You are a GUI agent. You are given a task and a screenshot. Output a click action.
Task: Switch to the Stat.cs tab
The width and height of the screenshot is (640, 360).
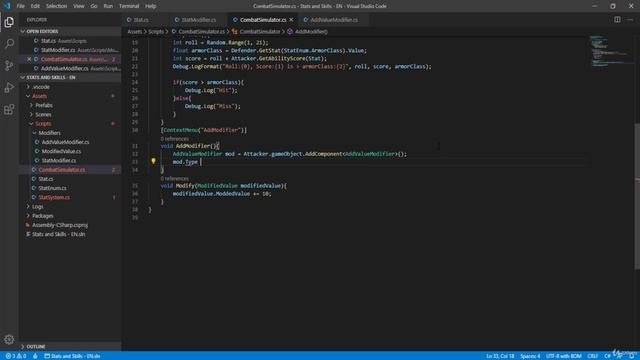(141, 20)
